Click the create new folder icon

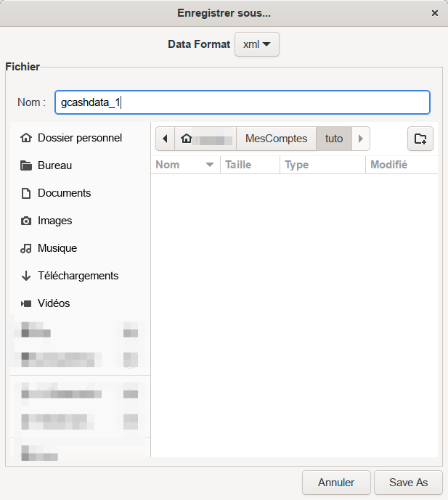coord(420,139)
